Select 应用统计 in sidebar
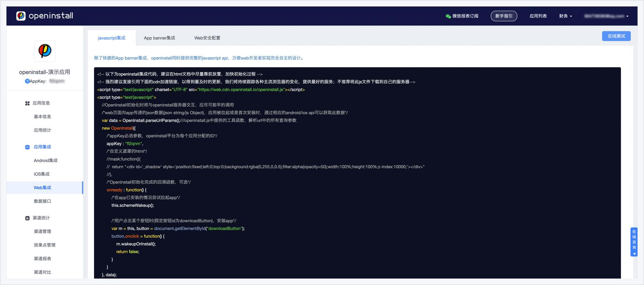This screenshot has height=285, width=644. 43,130
